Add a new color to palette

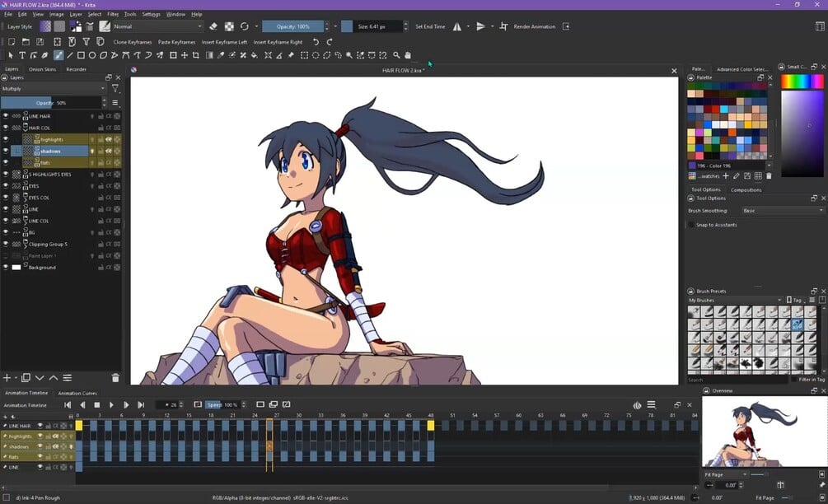coord(726,175)
